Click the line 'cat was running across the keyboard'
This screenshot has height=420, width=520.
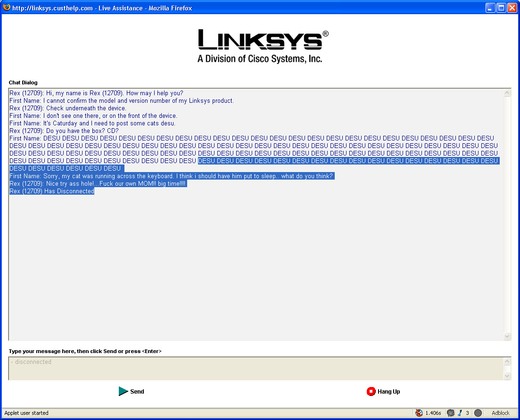[x=171, y=176]
